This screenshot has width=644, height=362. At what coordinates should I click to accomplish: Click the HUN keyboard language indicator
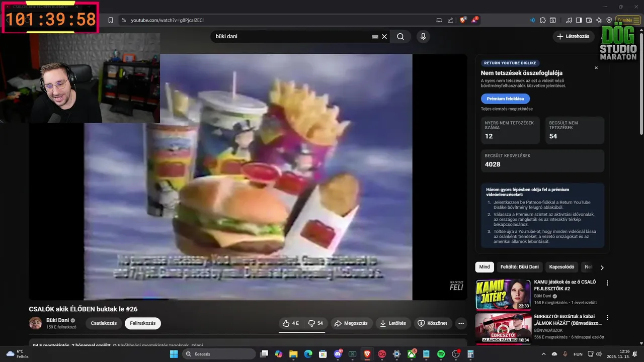pos(578,354)
